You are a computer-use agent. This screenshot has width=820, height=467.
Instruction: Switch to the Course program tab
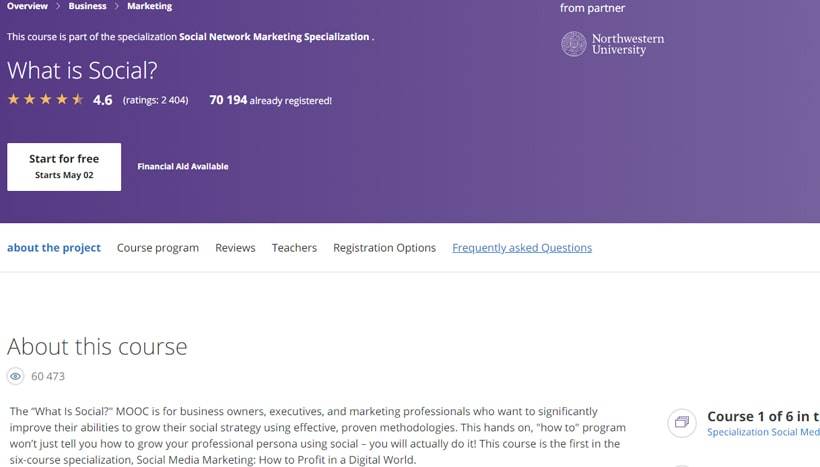[x=158, y=248]
